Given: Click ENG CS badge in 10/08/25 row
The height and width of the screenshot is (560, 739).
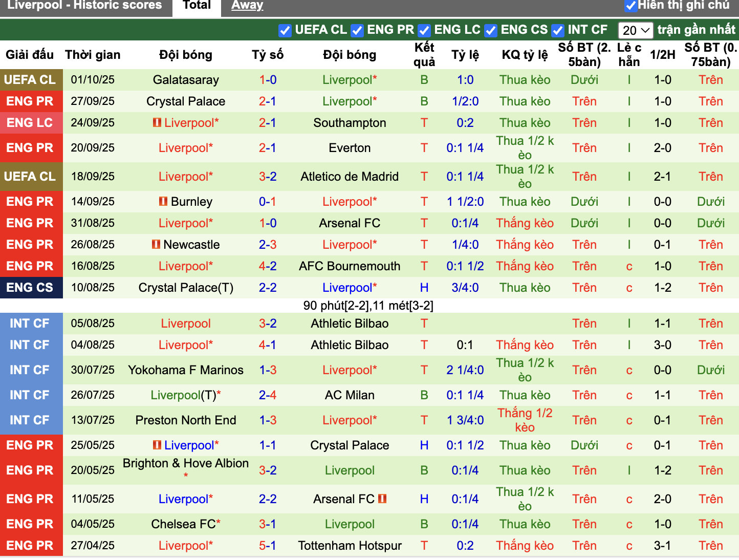Looking at the screenshot, I should 31,288.
